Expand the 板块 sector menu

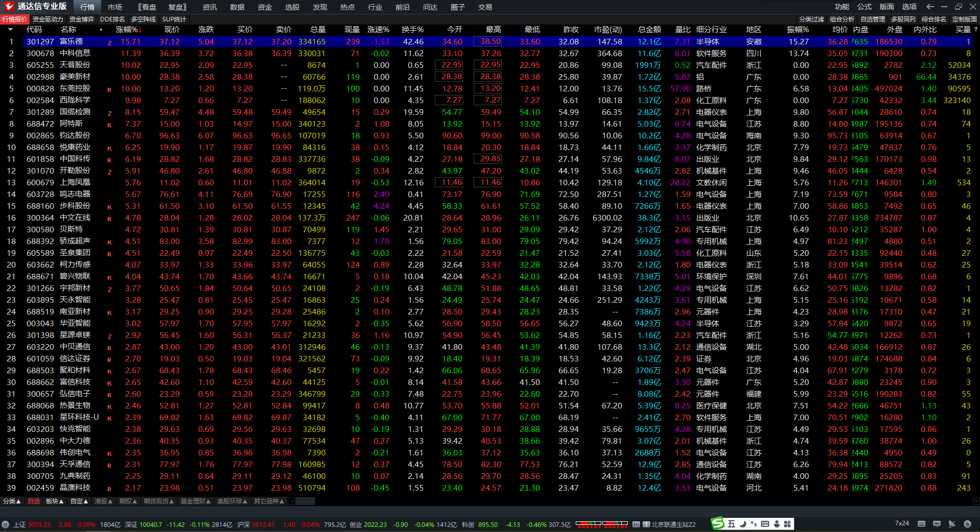(55, 501)
